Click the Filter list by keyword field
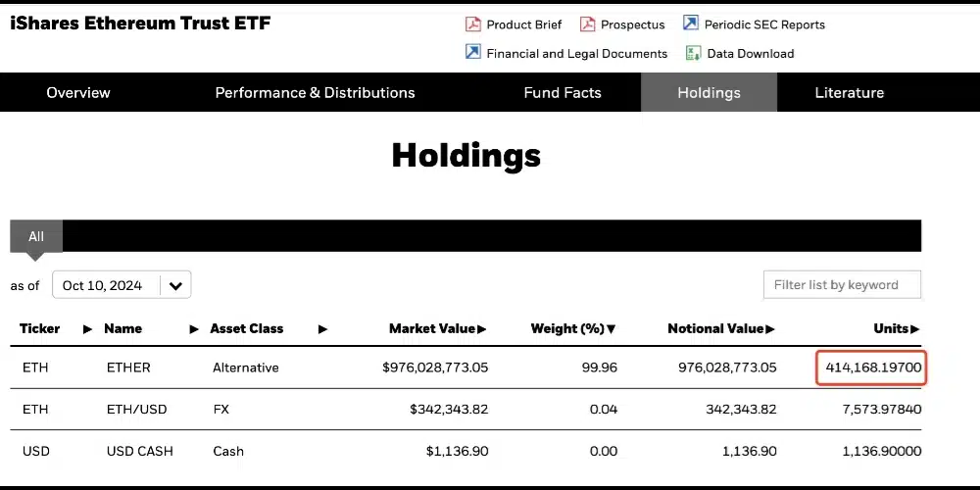 coord(842,285)
